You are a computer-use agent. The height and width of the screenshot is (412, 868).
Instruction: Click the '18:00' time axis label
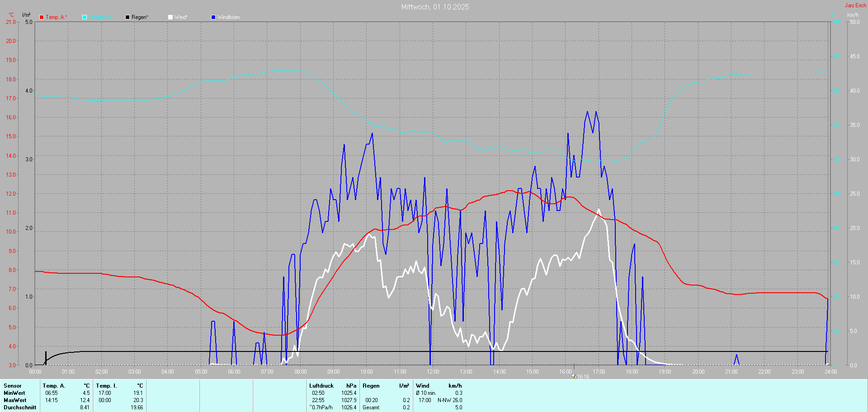coord(632,372)
